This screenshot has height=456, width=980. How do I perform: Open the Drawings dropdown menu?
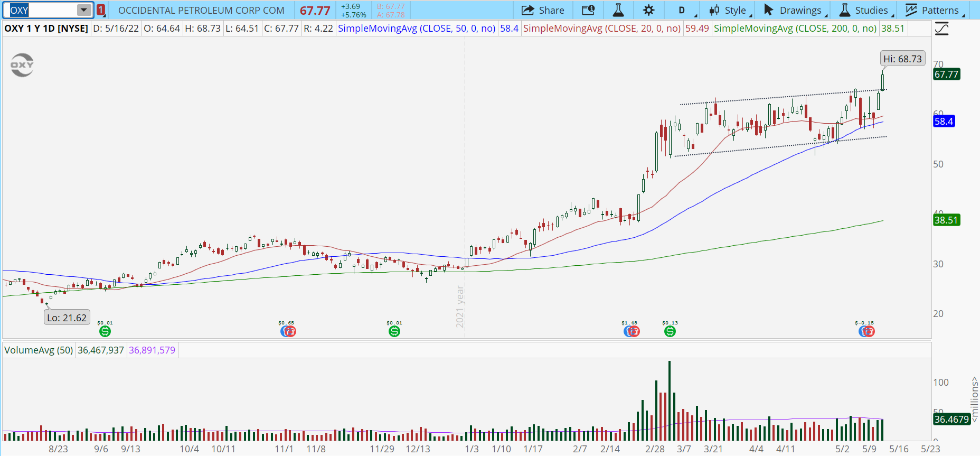click(x=795, y=10)
